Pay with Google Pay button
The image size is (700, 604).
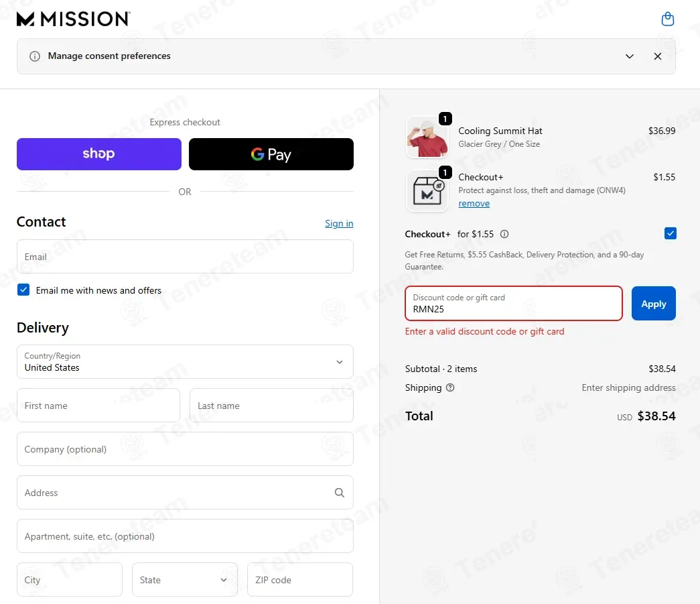271,154
